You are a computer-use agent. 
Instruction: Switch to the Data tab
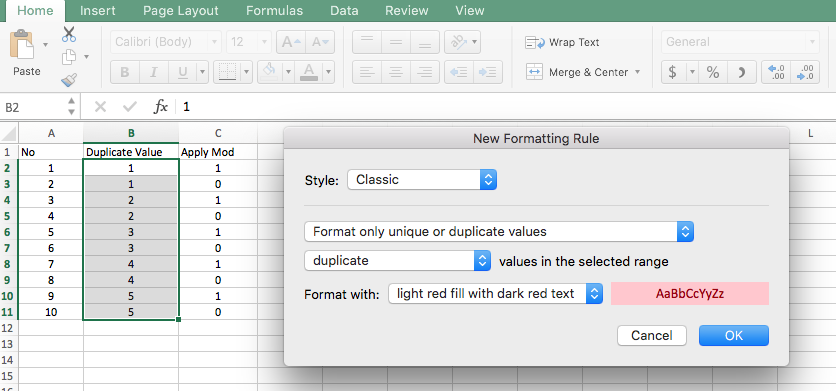[344, 11]
